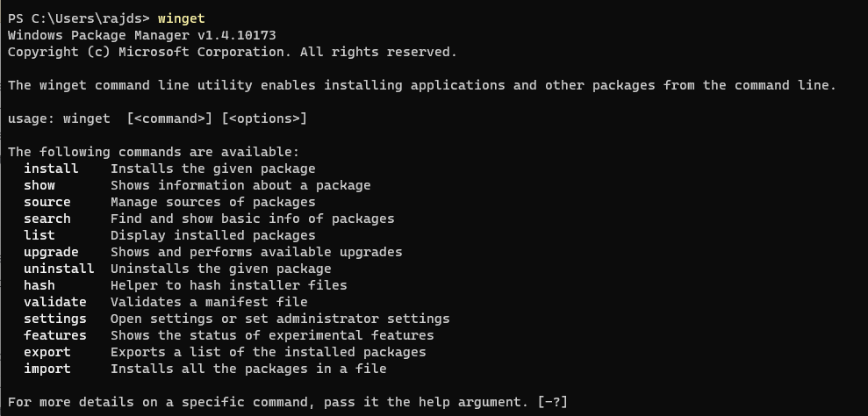Screen dimensions: 868x416
Task: Click the 'show' command text
Action: coord(39,185)
